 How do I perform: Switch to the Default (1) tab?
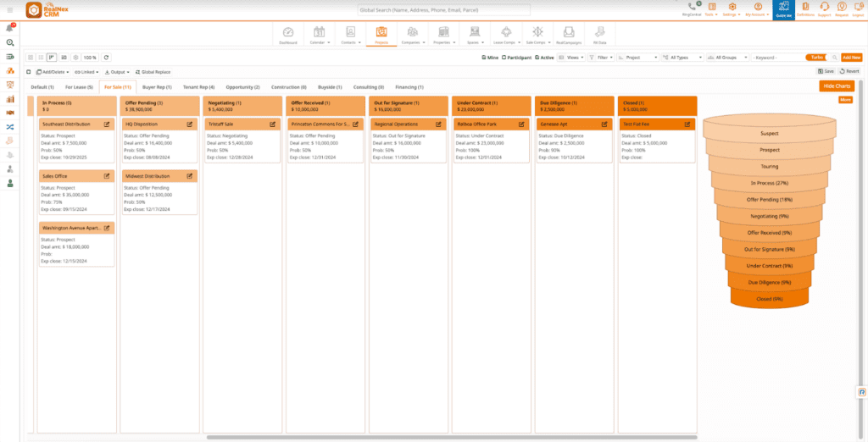(42, 87)
